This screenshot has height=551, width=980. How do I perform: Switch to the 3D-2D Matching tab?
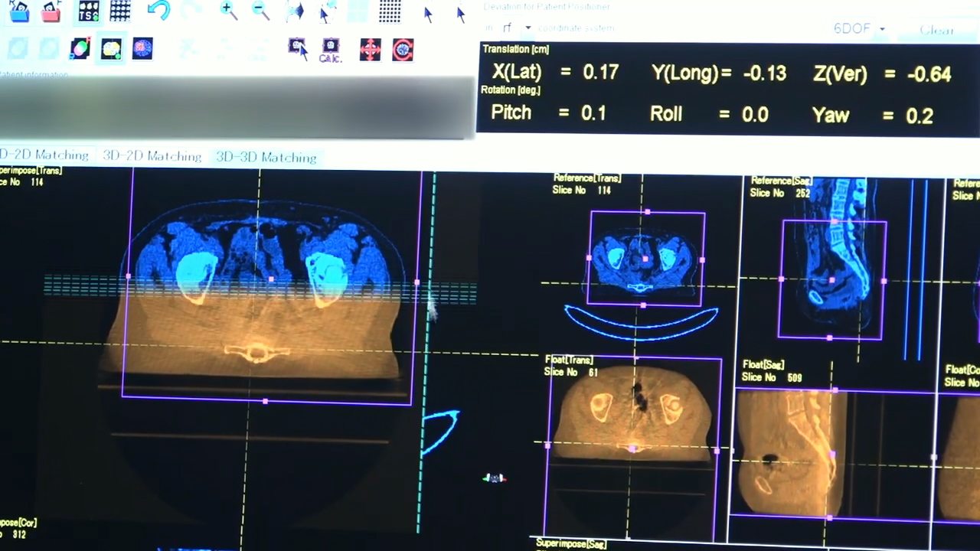[x=152, y=156]
